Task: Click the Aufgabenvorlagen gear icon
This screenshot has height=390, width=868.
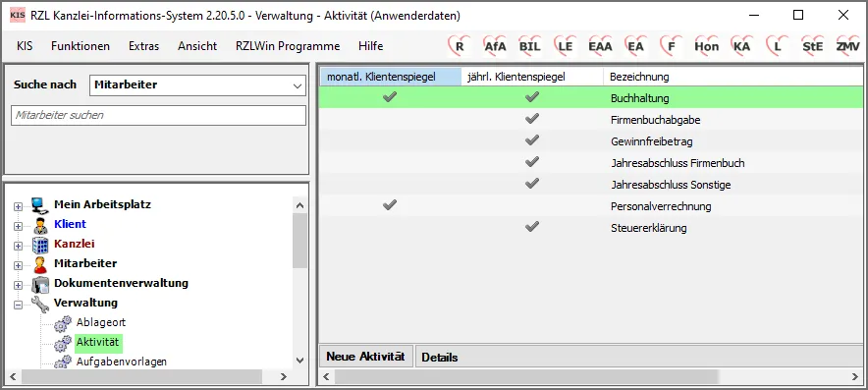Action: pos(63,362)
